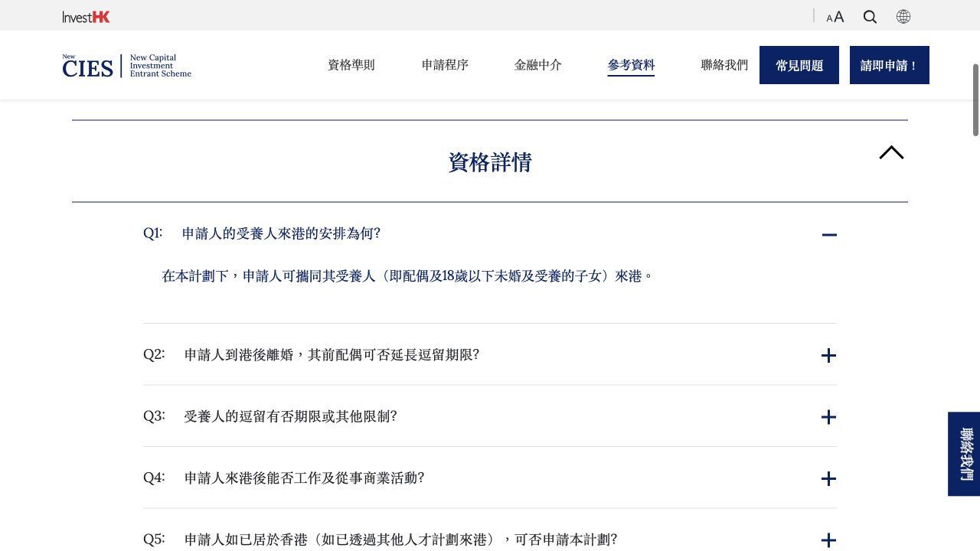Open the search magnifier icon
This screenshot has height=551, width=980.
point(870,17)
